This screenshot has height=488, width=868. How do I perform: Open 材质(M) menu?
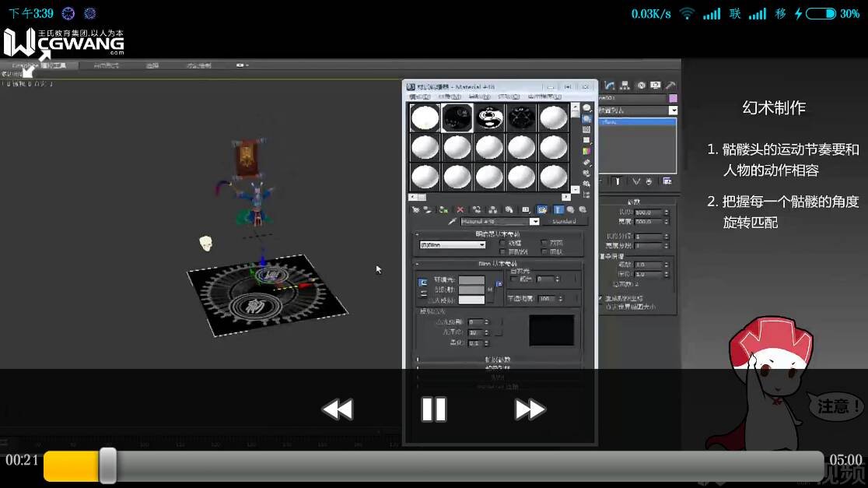point(449,97)
